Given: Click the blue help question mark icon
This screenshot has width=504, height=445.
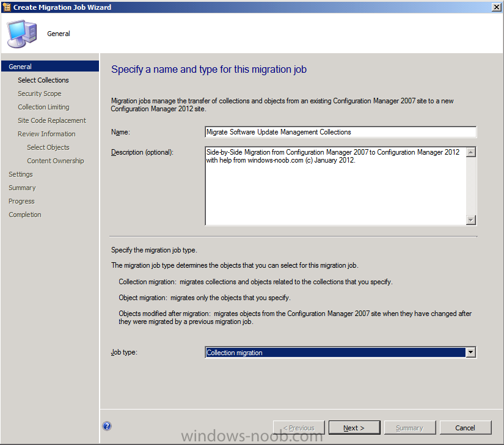Looking at the screenshot, I should point(107,426).
